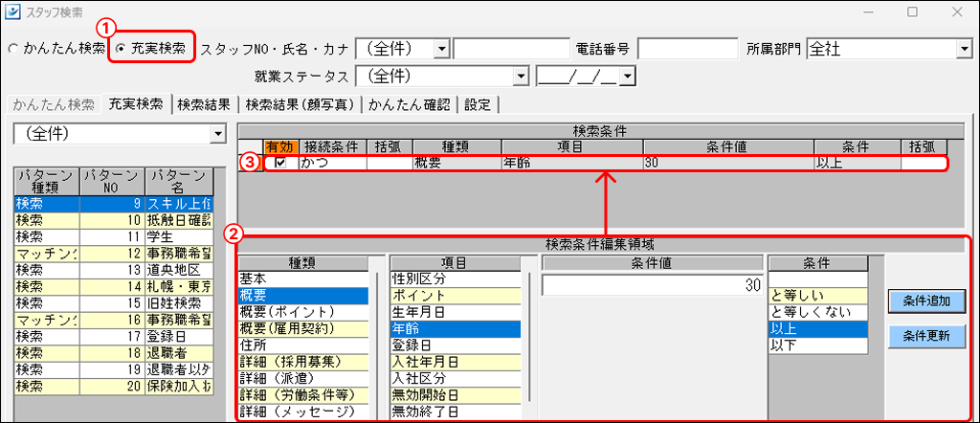
Task: Select 以下 in the 条件 list
Action: coord(818,345)
